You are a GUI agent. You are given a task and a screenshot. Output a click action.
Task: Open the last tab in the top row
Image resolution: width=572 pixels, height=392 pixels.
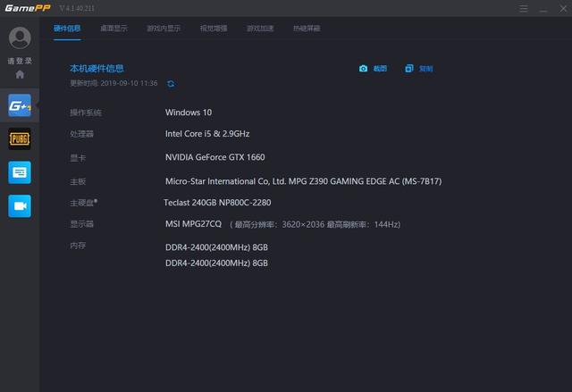(x=307, y=29)
